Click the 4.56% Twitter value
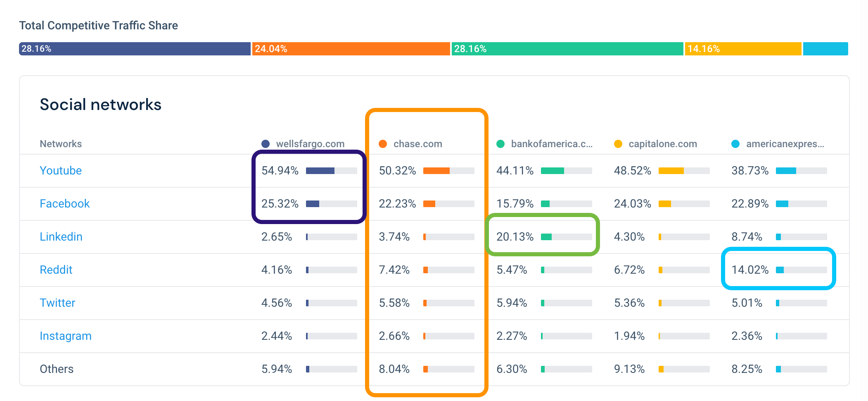This screenshot has height=401, width=868. (277, 303)
